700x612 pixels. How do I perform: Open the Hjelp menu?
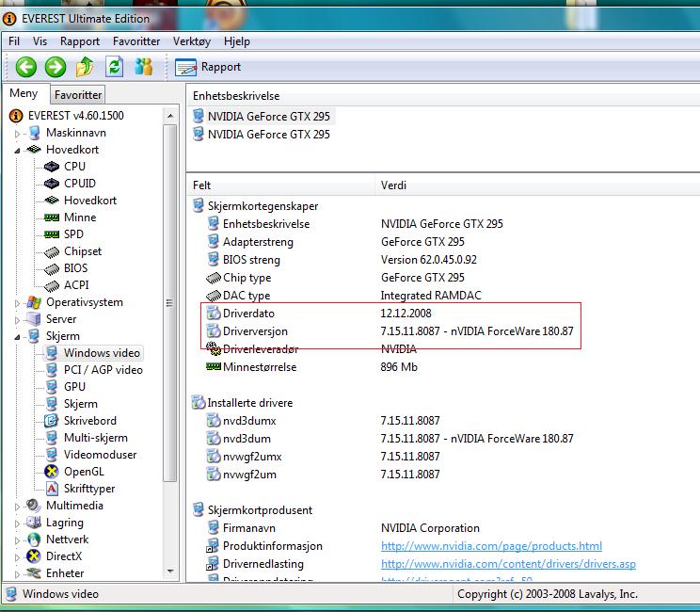tap(236, 41)
